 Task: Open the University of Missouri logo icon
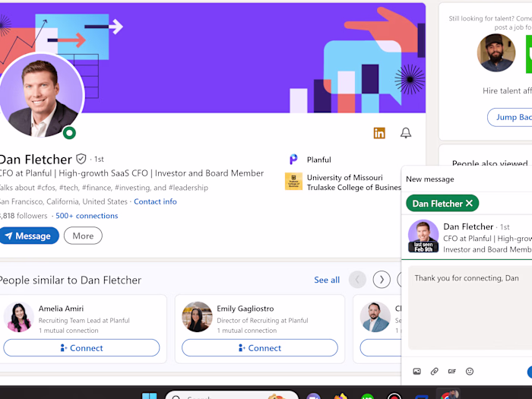(x=293, y=181)
